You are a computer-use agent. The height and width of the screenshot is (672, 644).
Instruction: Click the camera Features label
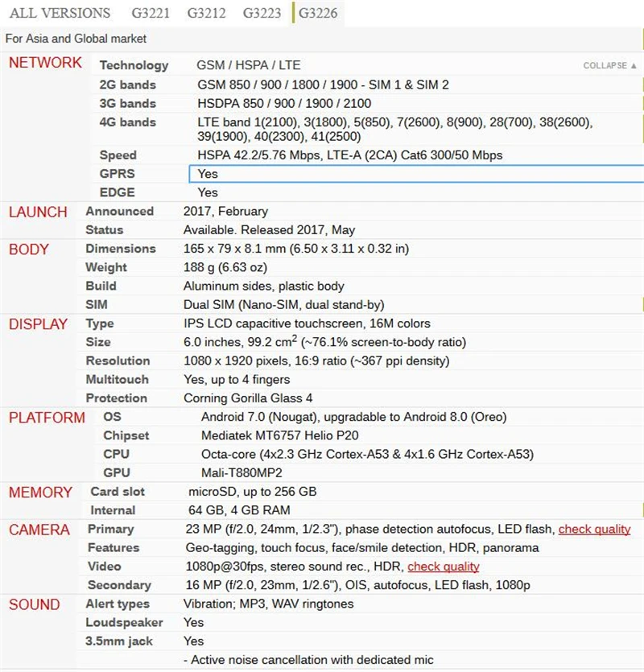click(114, 548)
